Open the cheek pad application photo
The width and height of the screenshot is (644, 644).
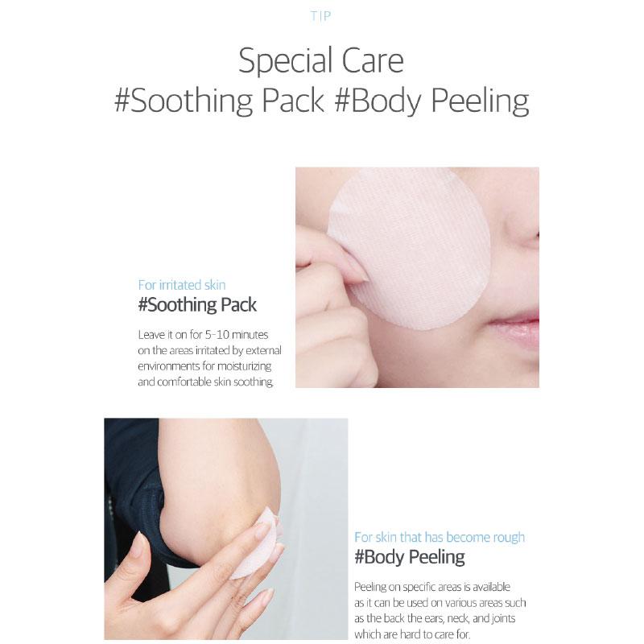[417, 277]
